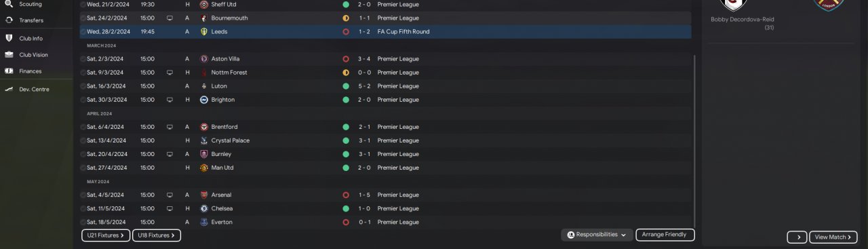Viewport: 868px width, 249px height.
Task: Toggle the circle marker beside Sat, 2/3/2024
Action: (83, 59)
